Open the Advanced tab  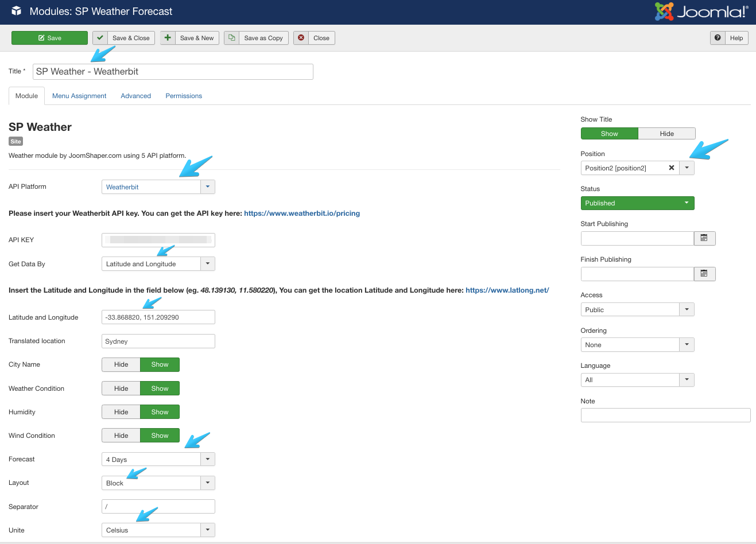pos(136,96)
